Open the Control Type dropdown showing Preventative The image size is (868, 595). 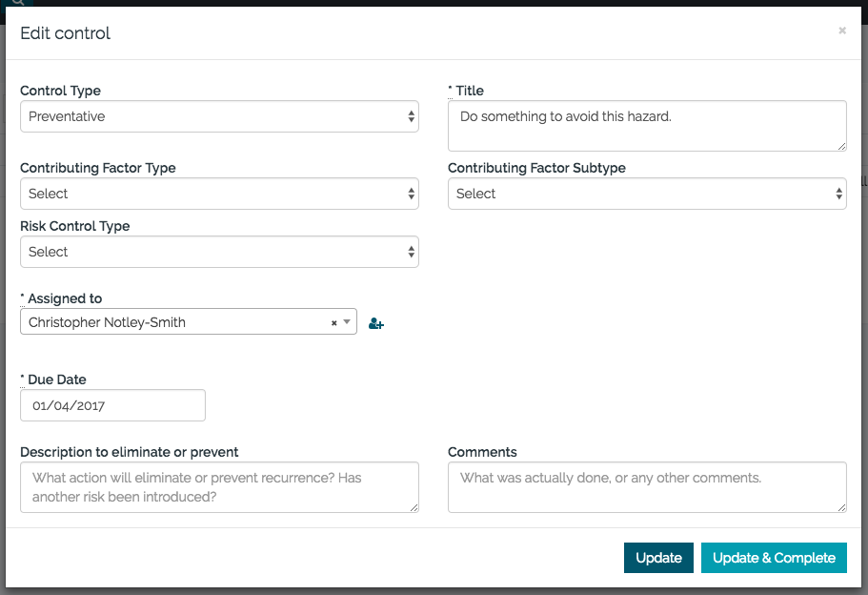click(x=219, y=116)
